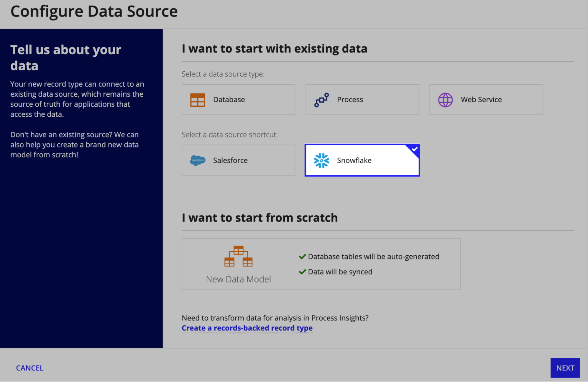Click the blue Snowflake logo icon
588x382 pixels.
tap(322, 160)
